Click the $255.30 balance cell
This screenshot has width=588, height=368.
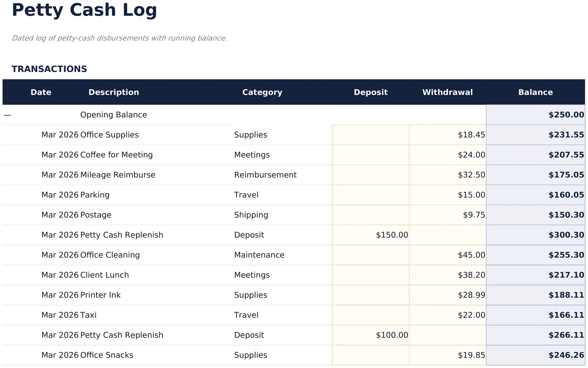click(x=536, y=255)
